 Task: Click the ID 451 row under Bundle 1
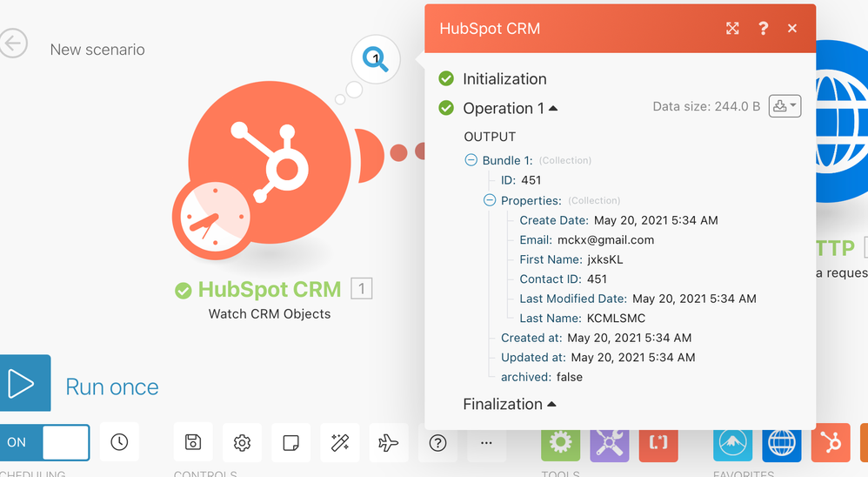point(521,180)
